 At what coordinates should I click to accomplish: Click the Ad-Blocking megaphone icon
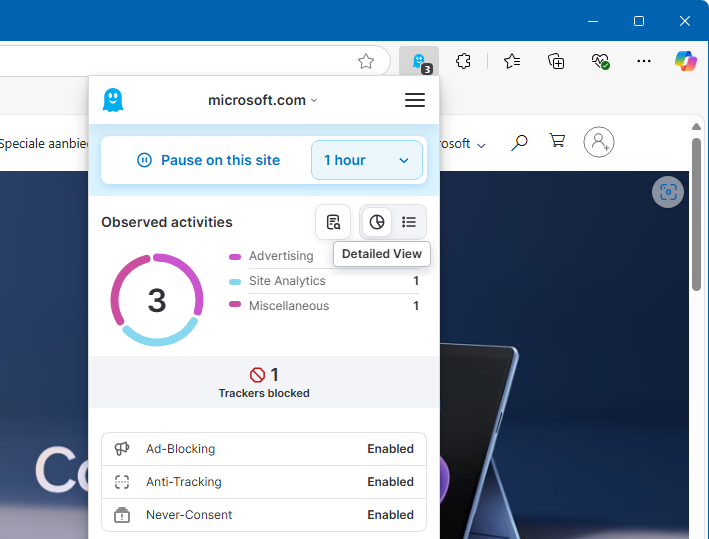122,449
